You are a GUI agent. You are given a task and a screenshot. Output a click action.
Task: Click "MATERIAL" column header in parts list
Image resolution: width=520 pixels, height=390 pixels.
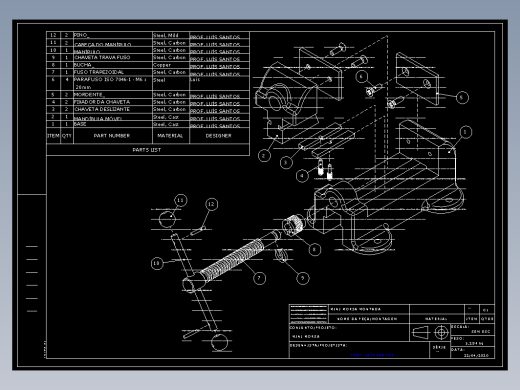point(170,136)
